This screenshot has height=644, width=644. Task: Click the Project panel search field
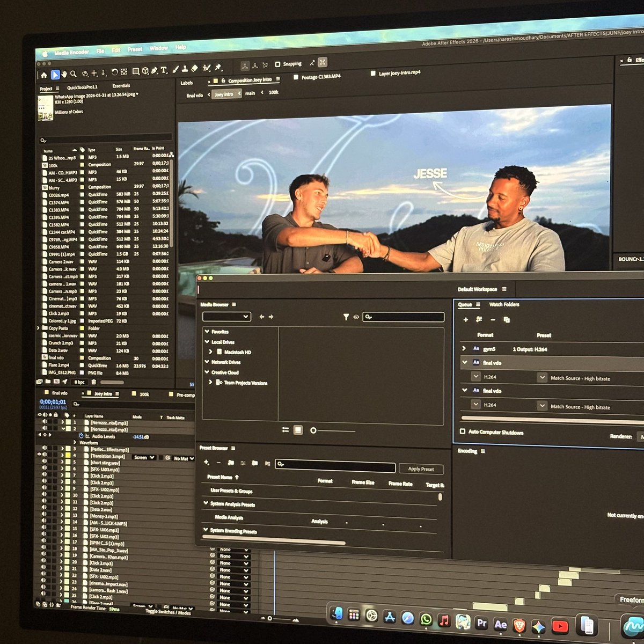(x=105, y=139)
